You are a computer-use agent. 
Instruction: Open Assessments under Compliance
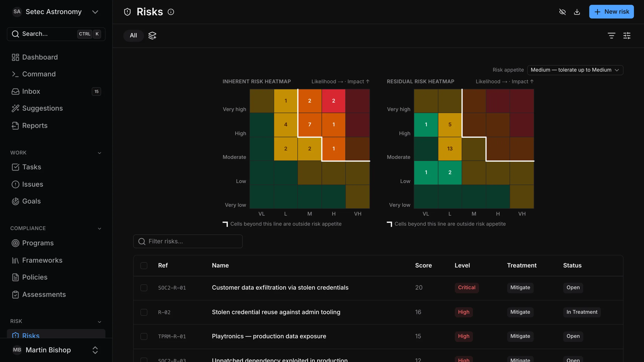coord(56,294)
